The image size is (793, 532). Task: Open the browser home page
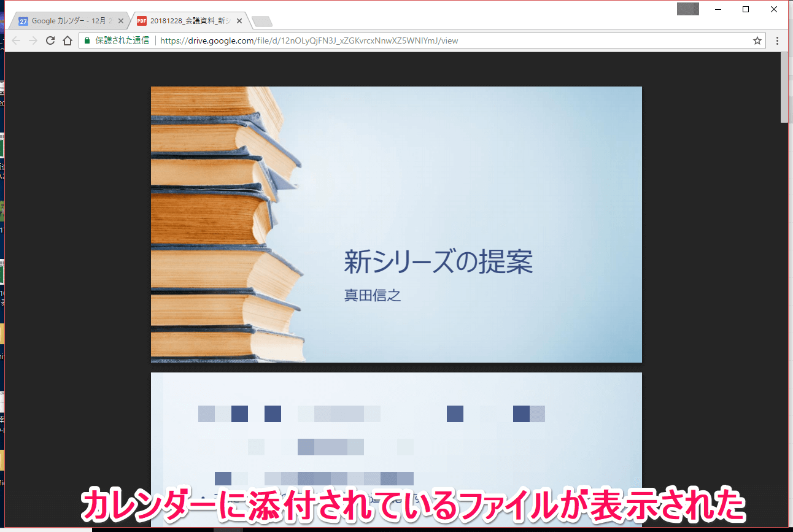[68, 40]
